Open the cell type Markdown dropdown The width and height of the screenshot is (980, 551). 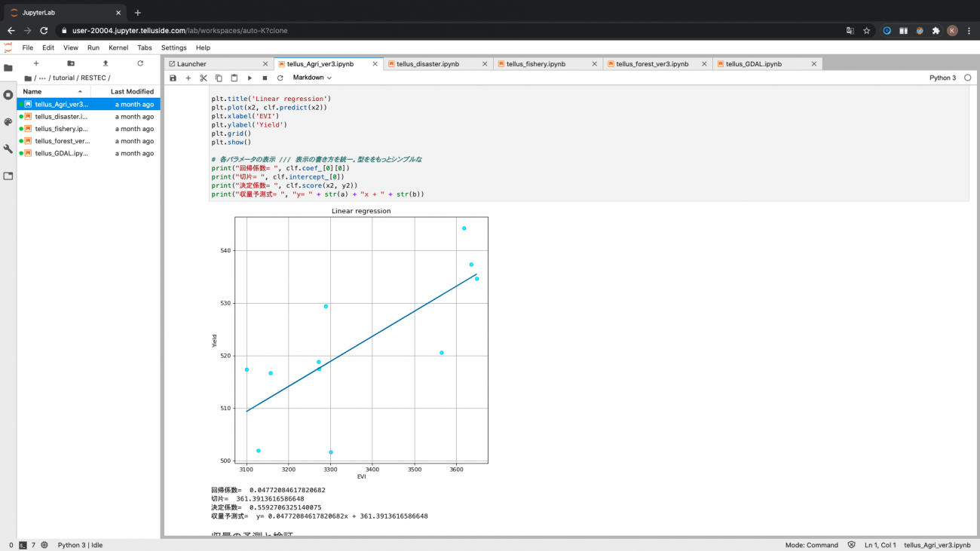(312, 78)
